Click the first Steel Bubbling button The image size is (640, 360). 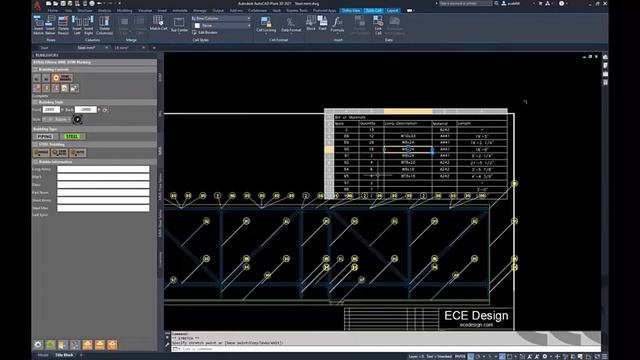pyautogui.click(x=41, y=153)
